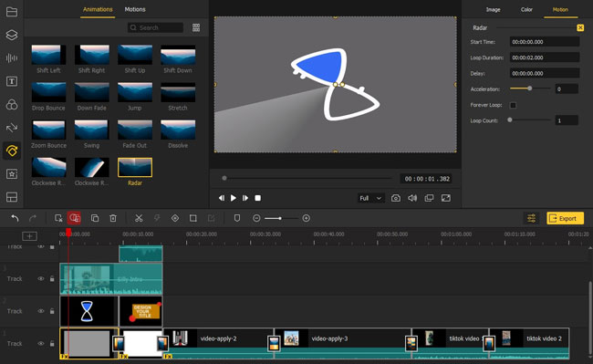Image resolution: width=593 pixels, height=364 pixels.
Task: Open the animations grid view options
Action: tap(196, 27)
